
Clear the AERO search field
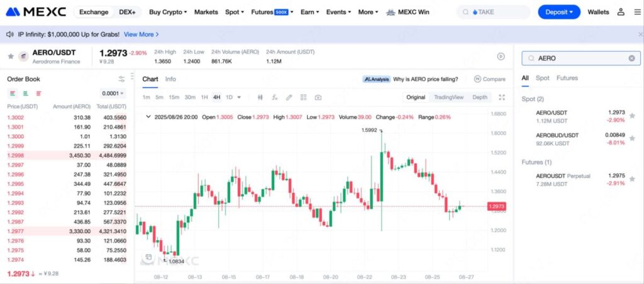coord(631,58)
